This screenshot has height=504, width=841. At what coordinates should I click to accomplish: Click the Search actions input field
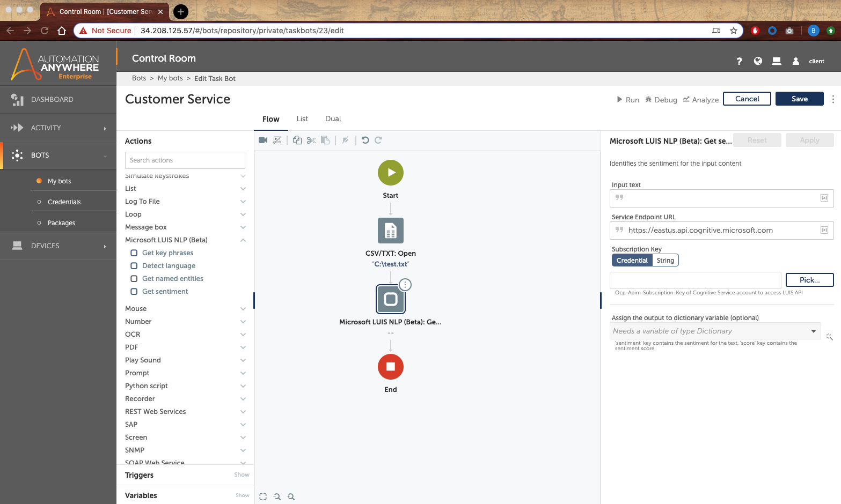tap(185, 160)
